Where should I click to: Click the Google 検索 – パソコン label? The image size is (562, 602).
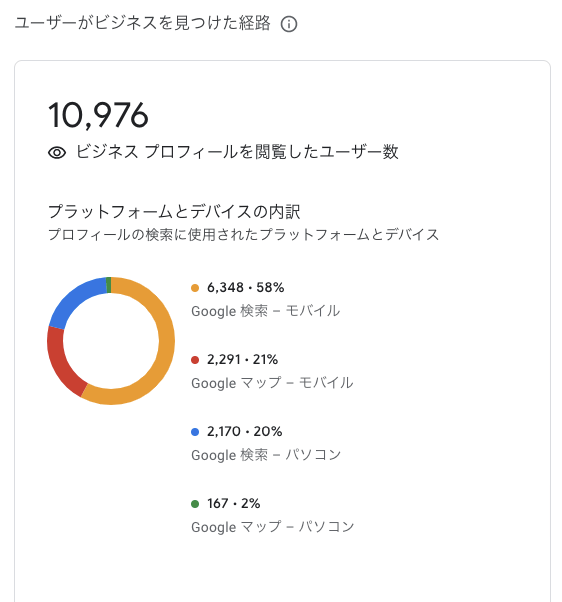[x=266, y=455]
